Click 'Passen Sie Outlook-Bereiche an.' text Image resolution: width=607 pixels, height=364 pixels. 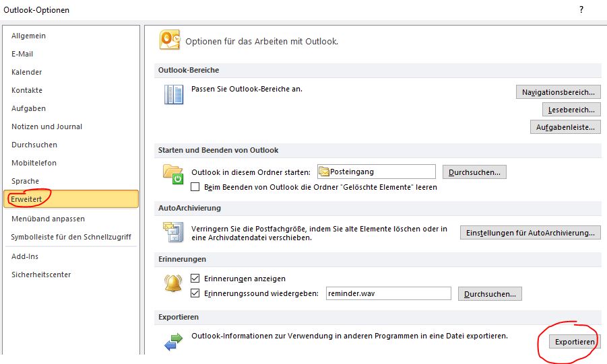(x=247, y=89)
